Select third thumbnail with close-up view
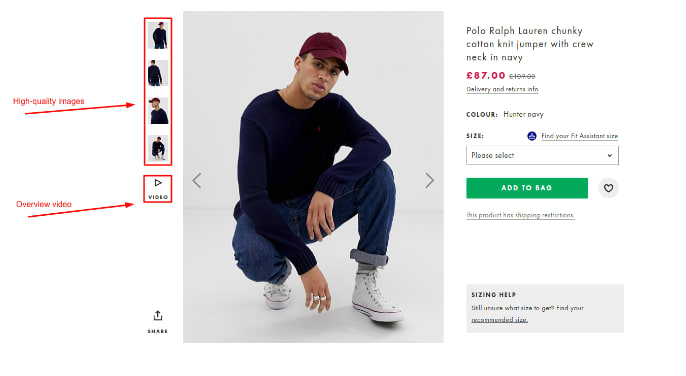 [x=158, y=110]
